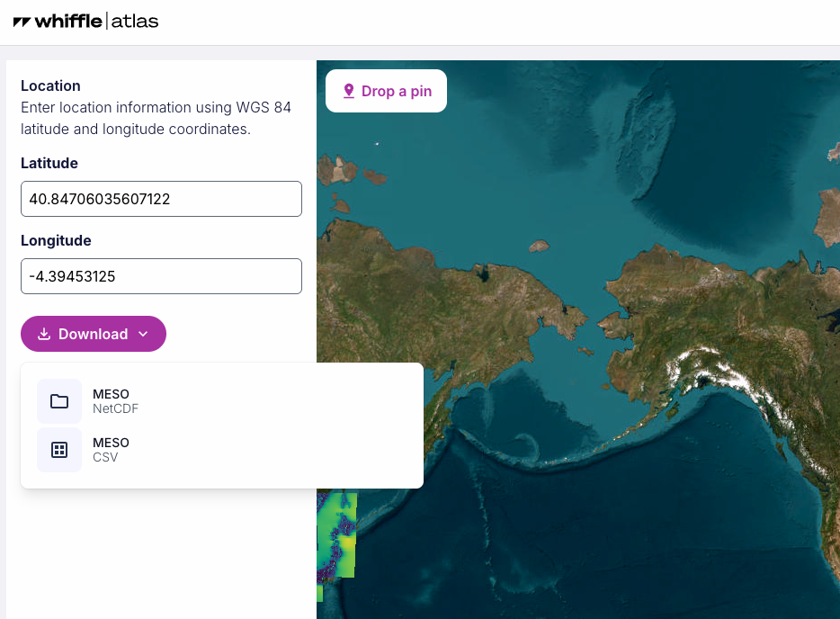840x619 pixels.
Task: Click the Latitude field label
Action: [49, 164]
